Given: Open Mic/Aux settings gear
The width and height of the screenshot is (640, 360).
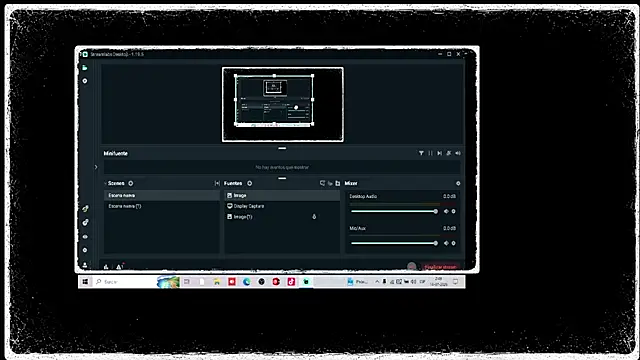Looking at the screenshot, I should pyautogui.click(x=453, y=243).
